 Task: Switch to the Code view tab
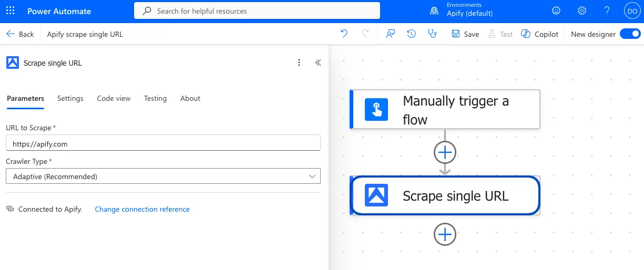(114, 98)
